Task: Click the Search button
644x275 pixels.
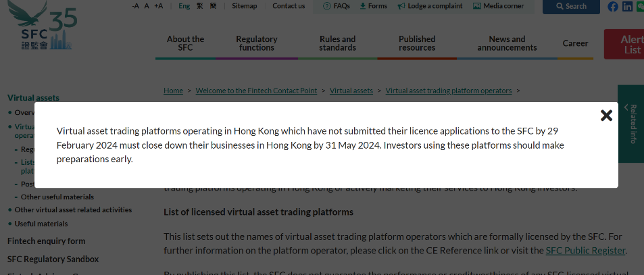Action: [x=571, y=7]
